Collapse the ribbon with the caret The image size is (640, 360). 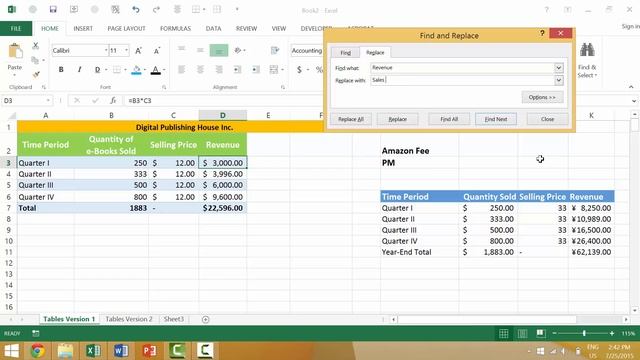point(631,87)
